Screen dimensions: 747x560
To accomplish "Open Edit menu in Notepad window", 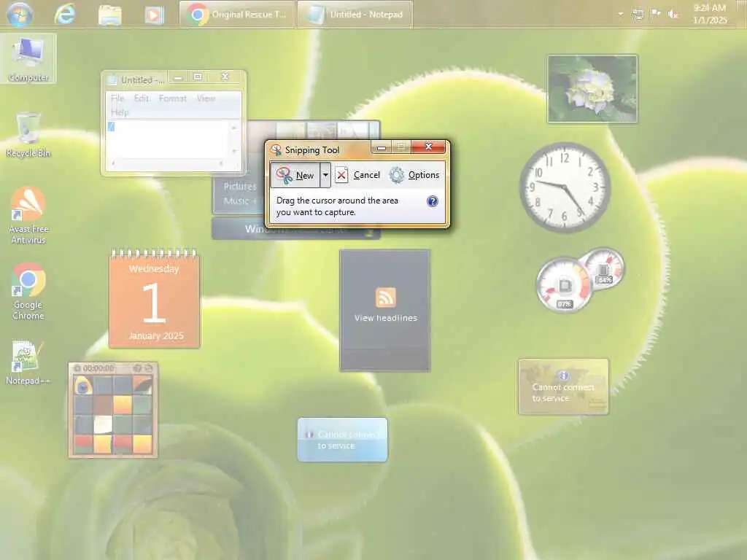I will coord(142,98).
